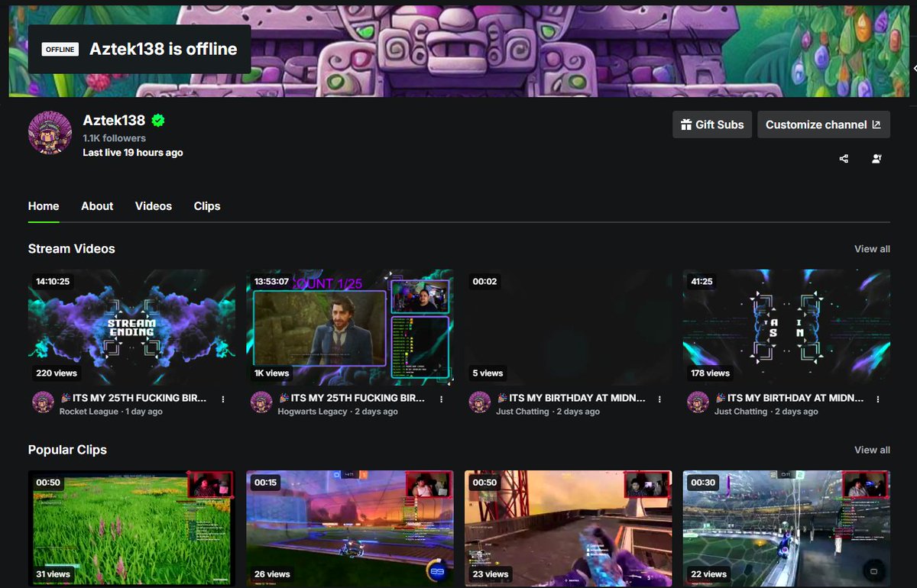Open the Aztek138 profile avatar

[x=50, y=132]
